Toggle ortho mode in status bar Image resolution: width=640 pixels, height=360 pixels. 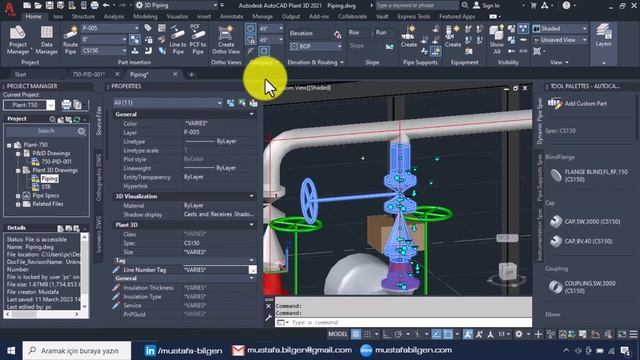(387, 334)
